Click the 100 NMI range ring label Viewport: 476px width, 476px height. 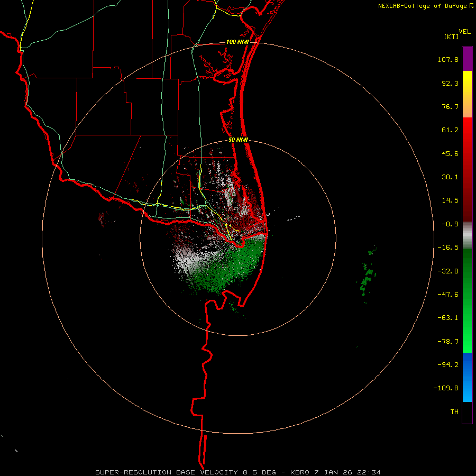coord(237,42)
